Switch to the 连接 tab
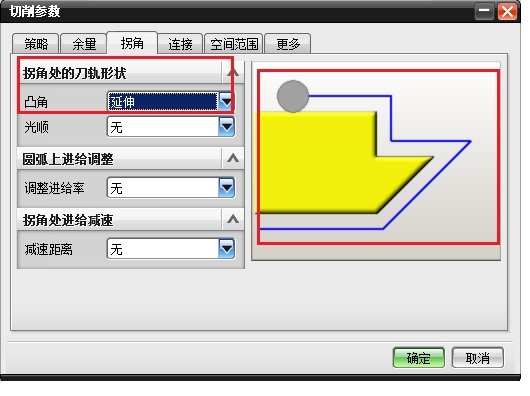 (180, 44)
